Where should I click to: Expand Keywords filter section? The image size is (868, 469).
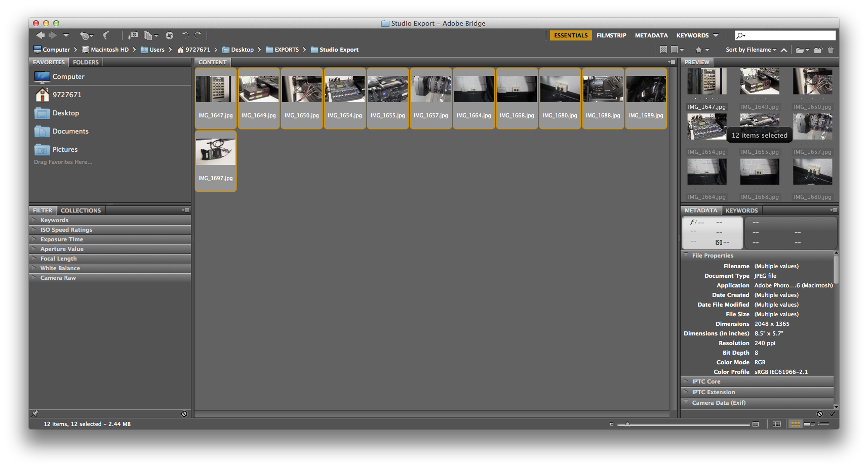[110, 220]
